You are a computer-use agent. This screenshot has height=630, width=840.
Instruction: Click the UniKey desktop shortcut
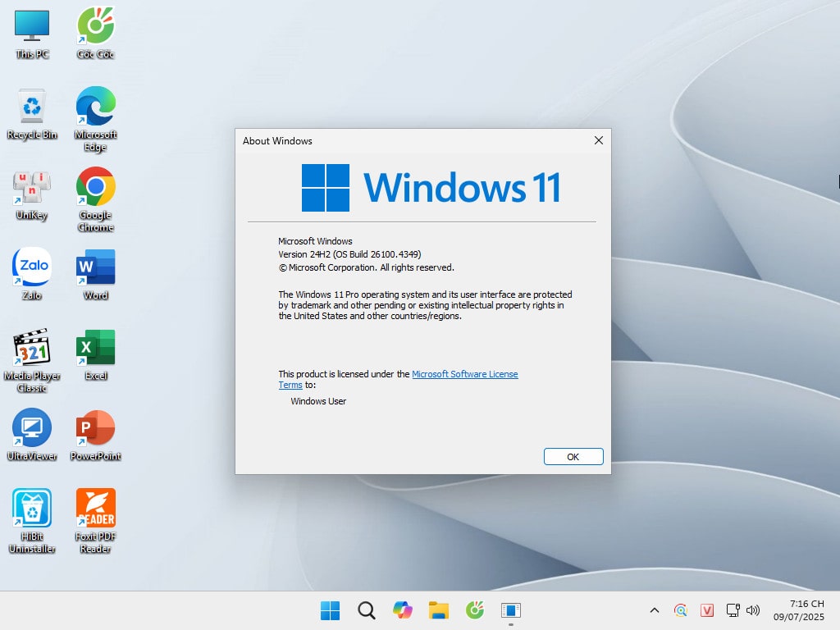coord(32,194)
